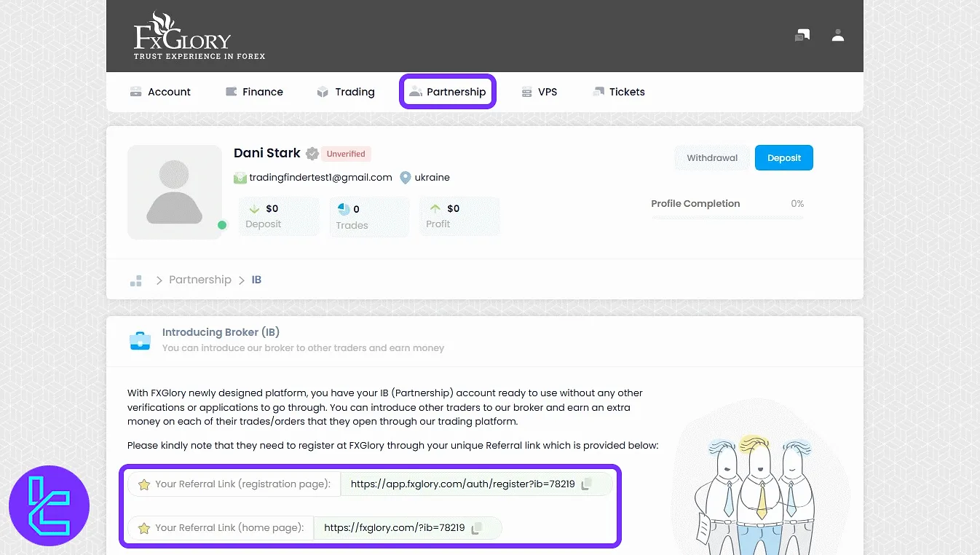The width and height of the screenshot is (980, 555).
Task: Click the Dani Stark name
Action: click(267, 153)
